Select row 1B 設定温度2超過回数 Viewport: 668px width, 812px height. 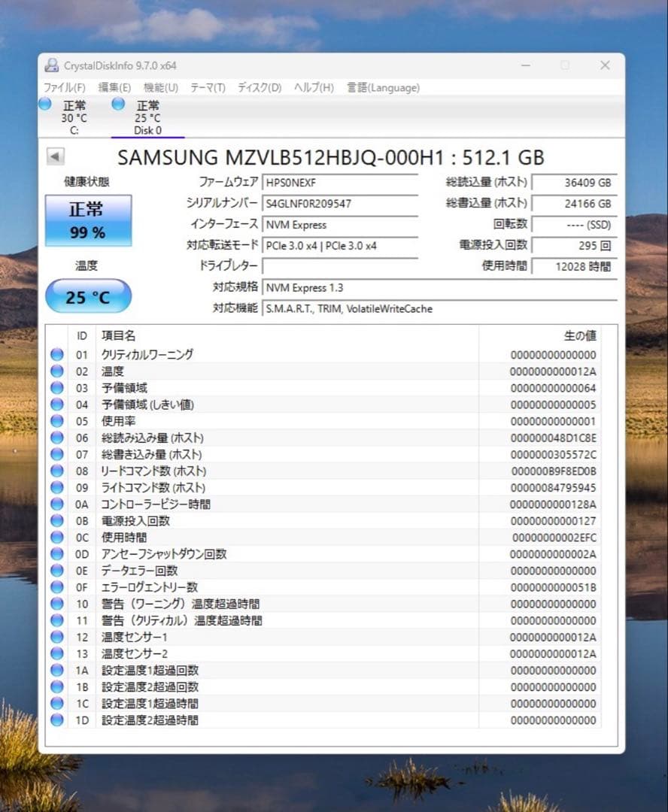324,686
